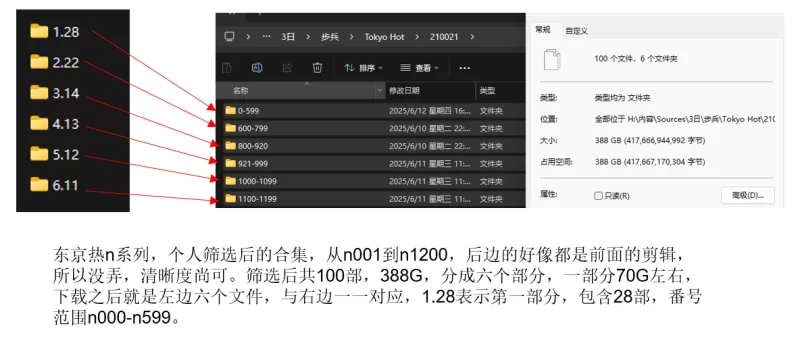This screenshot has height=360, width=800.
Task: Click the modified date in the 600-799 row
Action: click(x=430, y=128)
